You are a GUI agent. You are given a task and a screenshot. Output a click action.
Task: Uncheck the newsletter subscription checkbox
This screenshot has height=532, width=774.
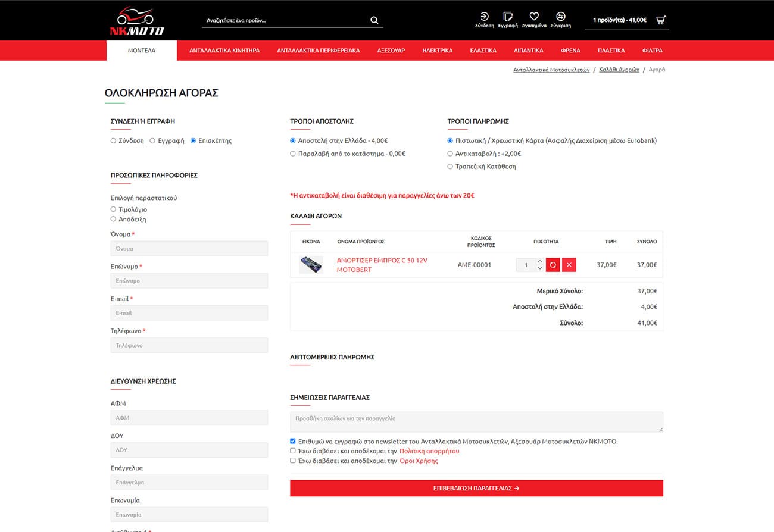(293, 442)
